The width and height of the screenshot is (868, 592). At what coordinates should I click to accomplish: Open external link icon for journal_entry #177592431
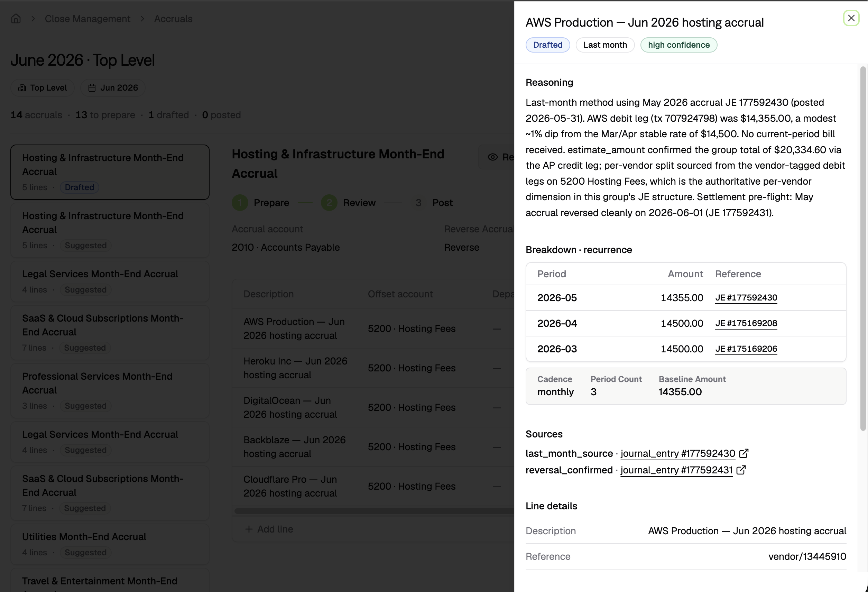point(741,470)
